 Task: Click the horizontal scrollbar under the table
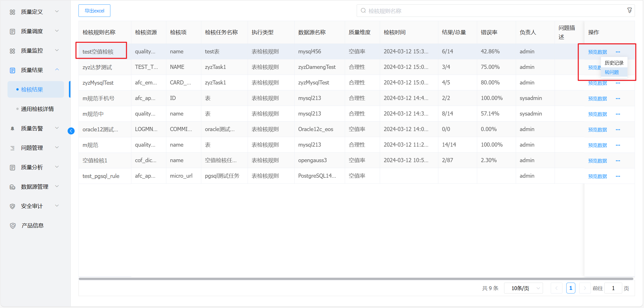355,279
